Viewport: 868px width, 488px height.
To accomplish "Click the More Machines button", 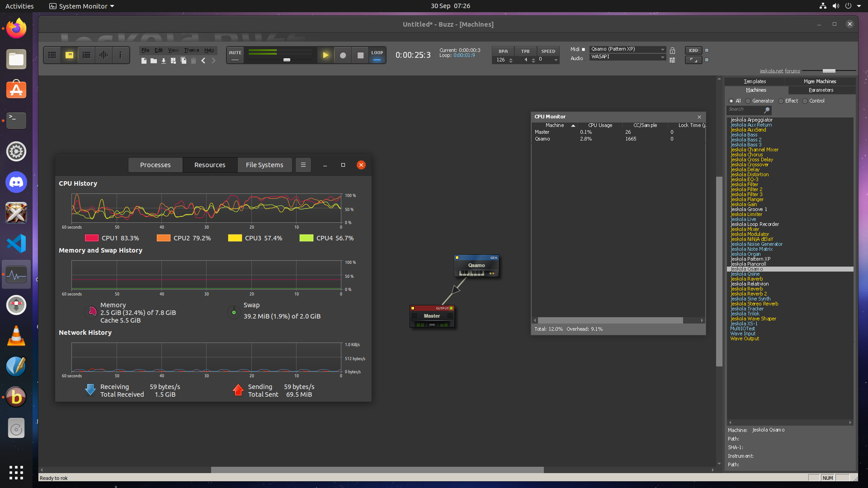I will [820, 80].
